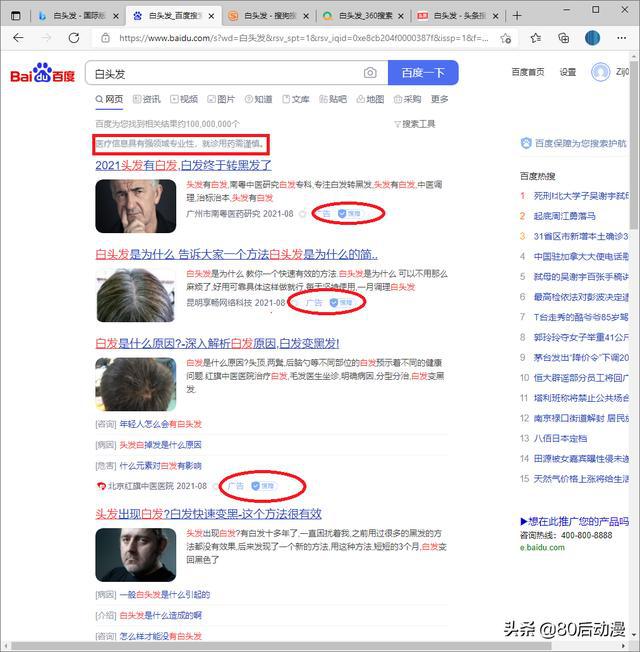
Task: Open result 白头发是为什么 告诉大家一个方法
Action: click(236, 254)
